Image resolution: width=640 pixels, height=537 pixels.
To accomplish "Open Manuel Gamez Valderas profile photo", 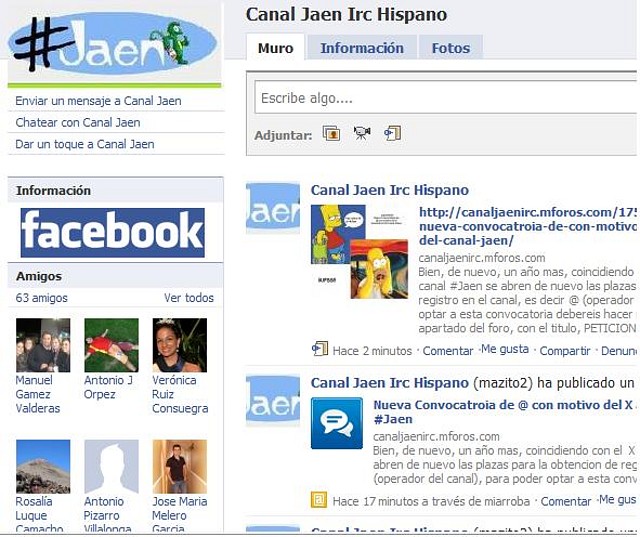I will 43,345.
